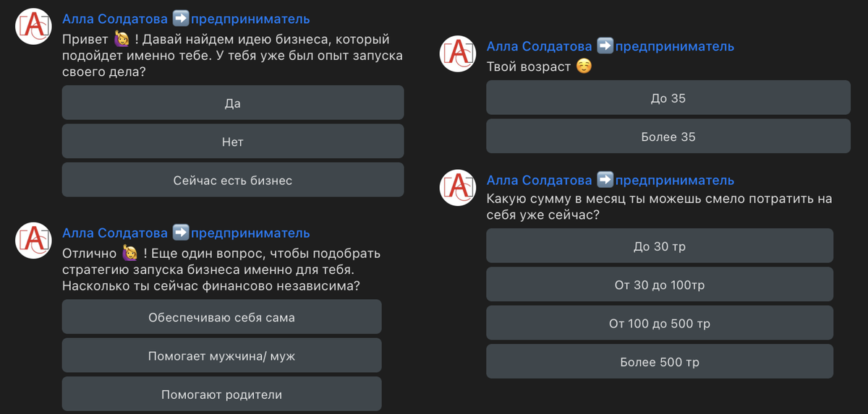
Task: Answer 'Да' to business experience question
Action: [x=233, y=103]
